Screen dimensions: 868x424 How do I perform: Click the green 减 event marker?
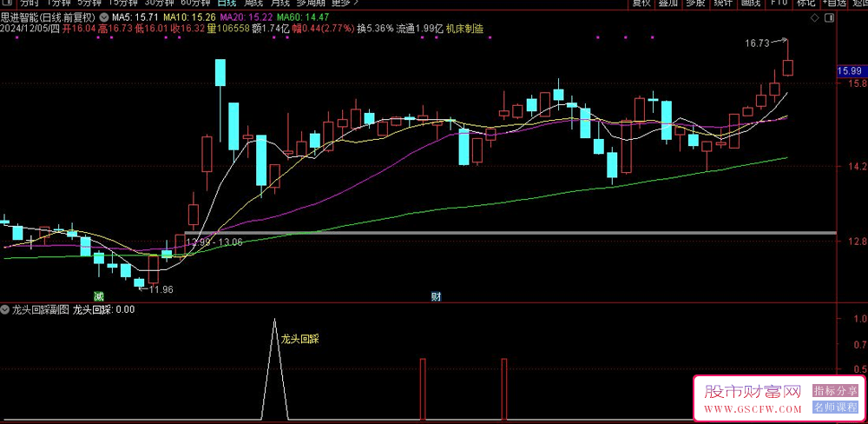click(x=99, y=296)
